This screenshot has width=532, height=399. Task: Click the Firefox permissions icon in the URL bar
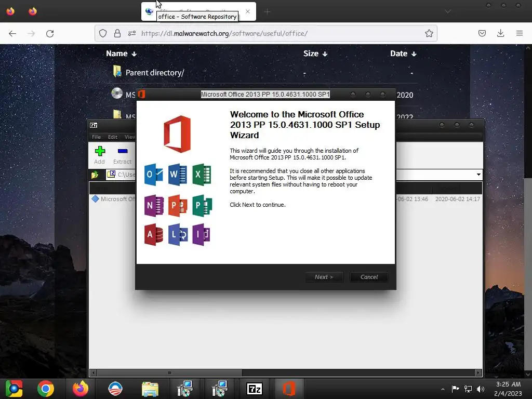pos(132,33)
